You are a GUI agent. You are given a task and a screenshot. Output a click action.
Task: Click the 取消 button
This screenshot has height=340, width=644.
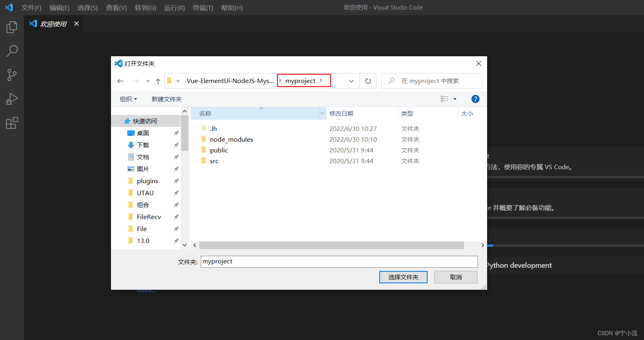[x=456, y=277]
